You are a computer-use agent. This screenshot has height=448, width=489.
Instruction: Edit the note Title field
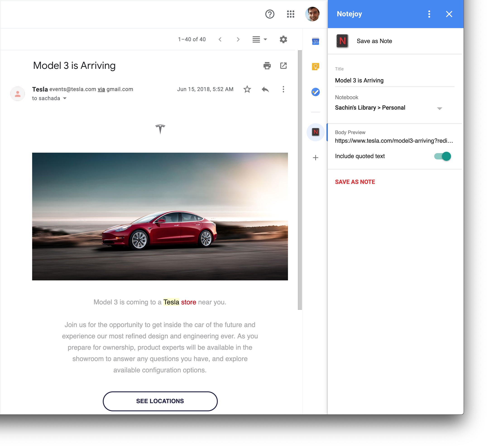[395, 81]
